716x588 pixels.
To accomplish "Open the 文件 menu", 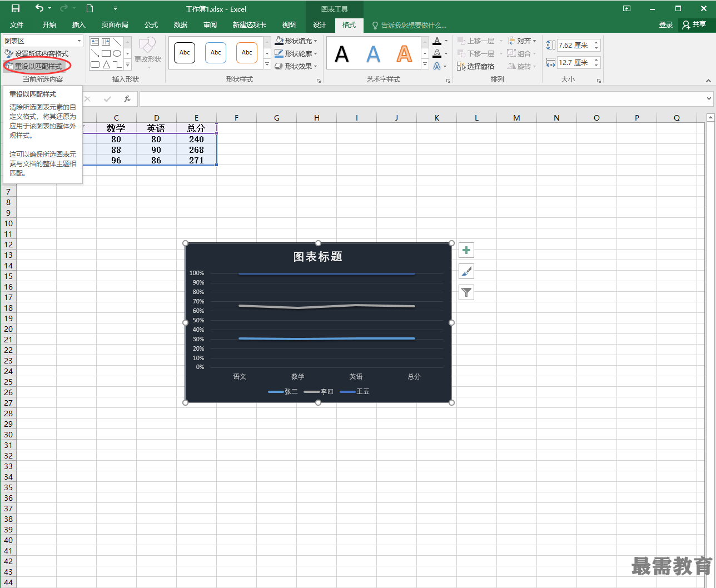I will (x=17, y=25).
